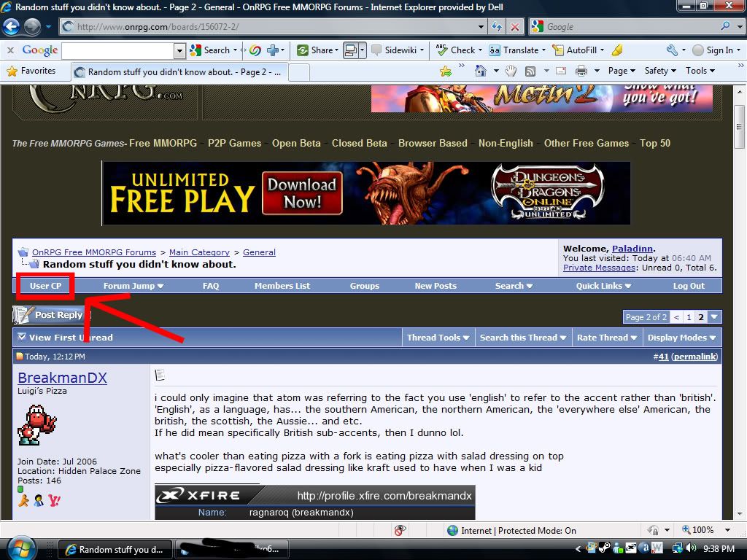The image size is (747, 560).
Task: Click the Yahoo messenger icon under BreakmanDX
Action: (53, 500)
